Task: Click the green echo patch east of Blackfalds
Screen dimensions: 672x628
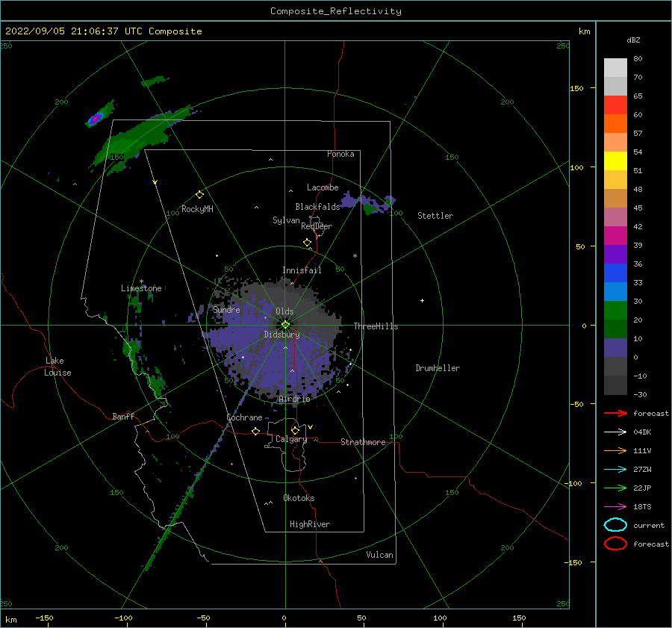Action: 371,209
